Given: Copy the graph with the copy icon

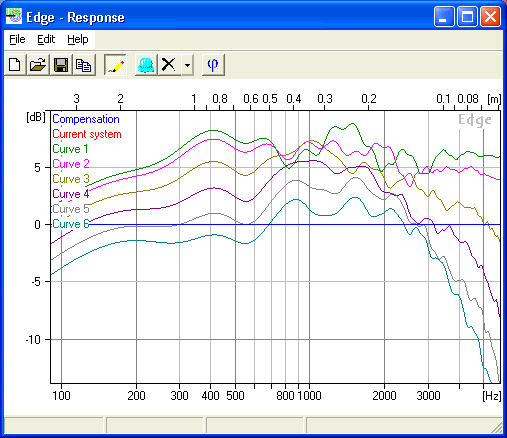Looking at the screenshot, I should point(84,65).
